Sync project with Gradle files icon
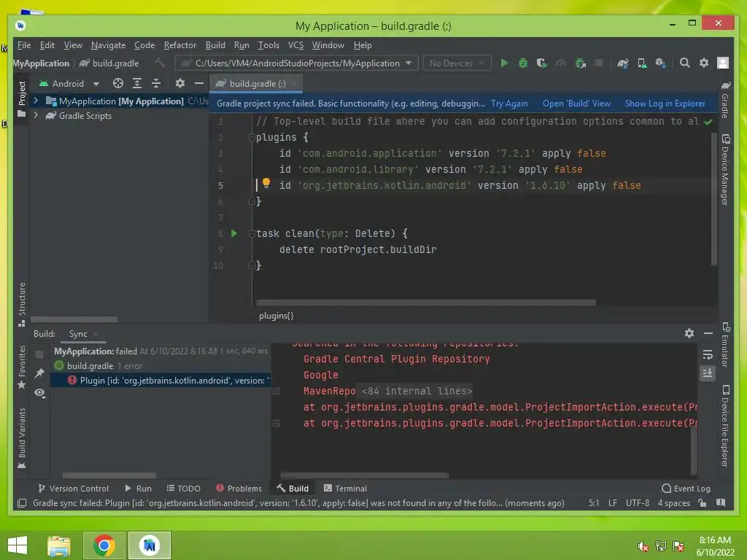The image size is (747, 560). [x=623, y=63]
